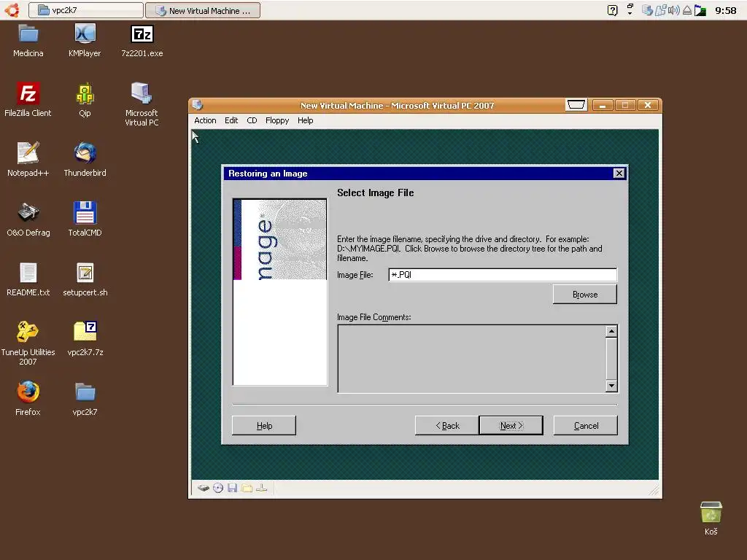Screen dimensions: 747x560
Task: Select the O&O Defrag desktop icon
Action: tap(28, 219)
